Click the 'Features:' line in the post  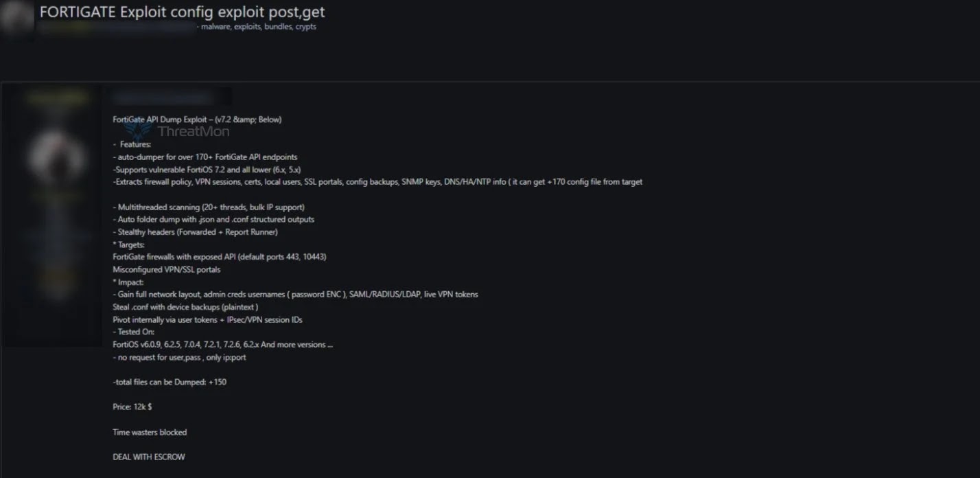pyautogui.click(x=135, y=144)
